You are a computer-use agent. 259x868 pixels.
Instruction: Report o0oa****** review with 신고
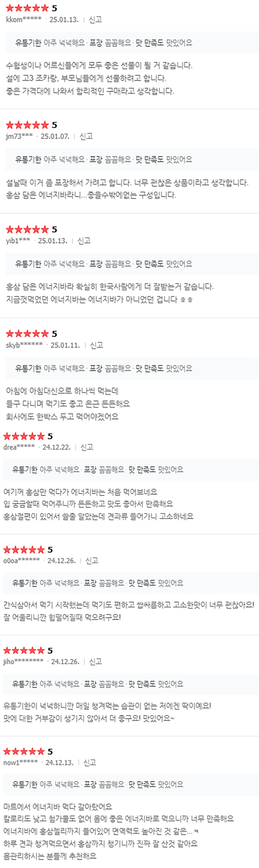tap(92, 561)
